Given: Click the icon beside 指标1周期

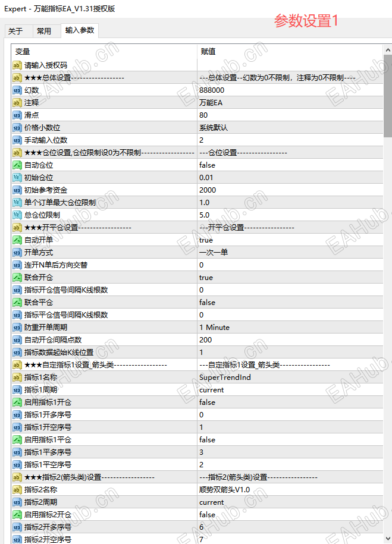Looking at the screenshot, I should pos(17,390).
